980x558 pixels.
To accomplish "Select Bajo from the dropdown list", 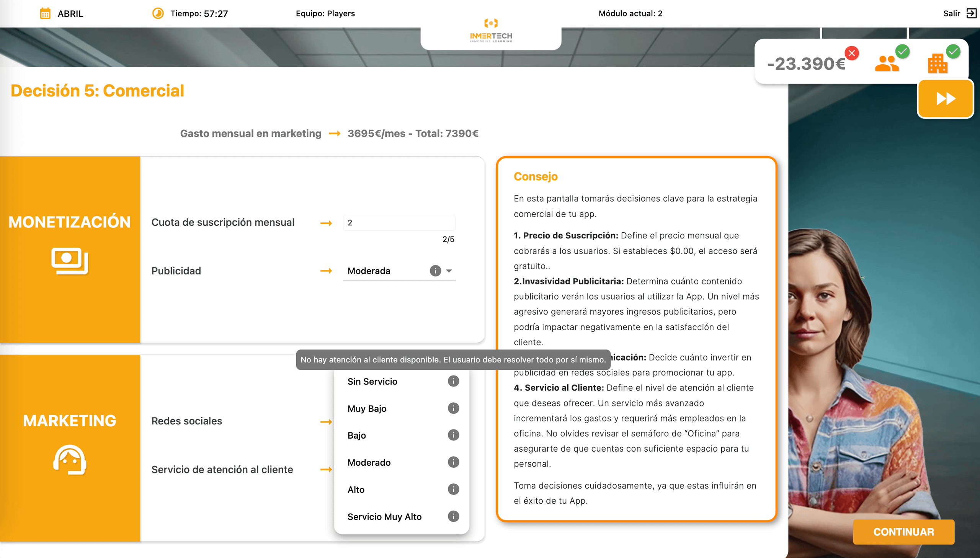I will 356,436.
